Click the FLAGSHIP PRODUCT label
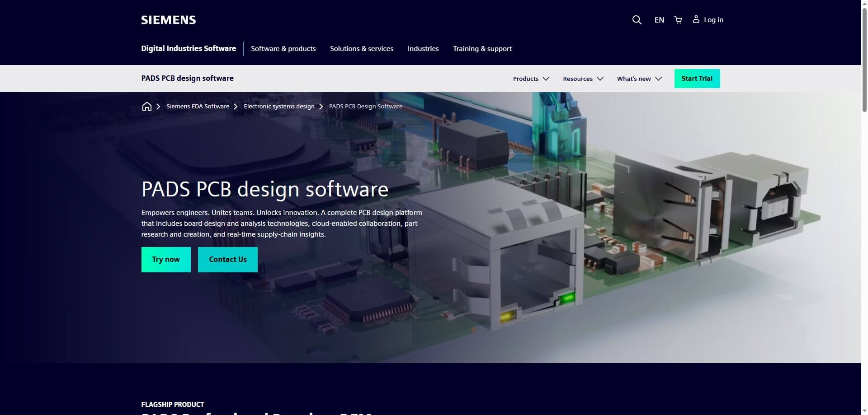Screen dimensions: 868x415 tap(173, 405)
